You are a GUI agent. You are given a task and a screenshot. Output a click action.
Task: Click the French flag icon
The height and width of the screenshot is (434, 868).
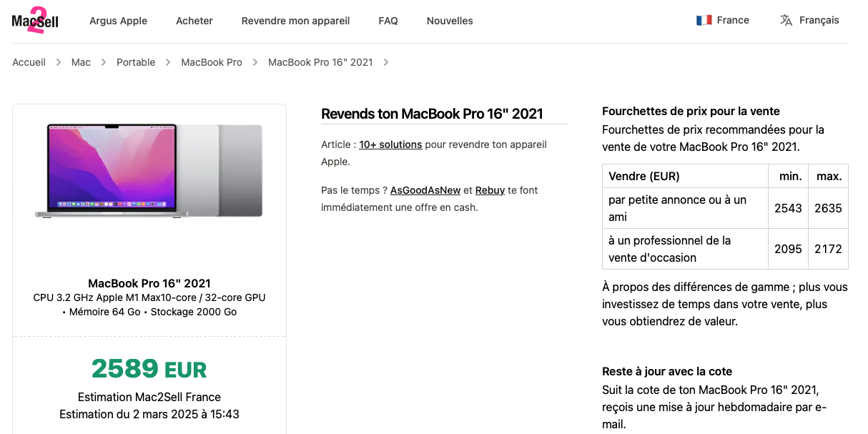coord(704,20)
